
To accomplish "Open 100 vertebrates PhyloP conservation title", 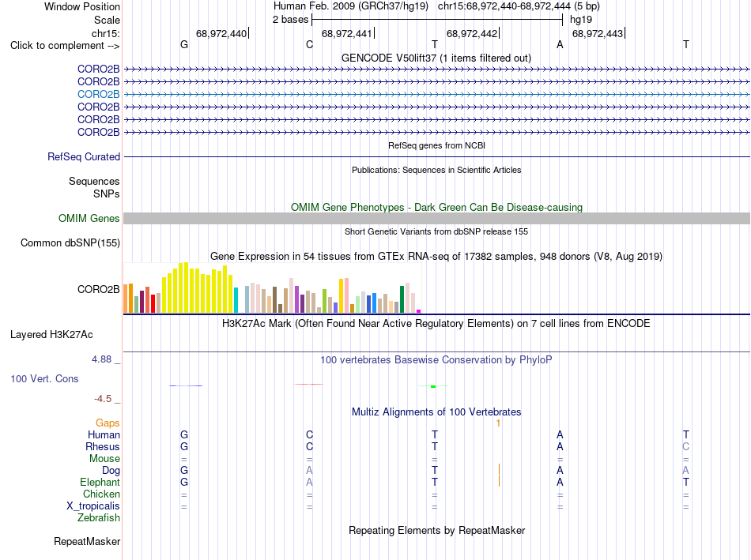I will pos(436,360).
